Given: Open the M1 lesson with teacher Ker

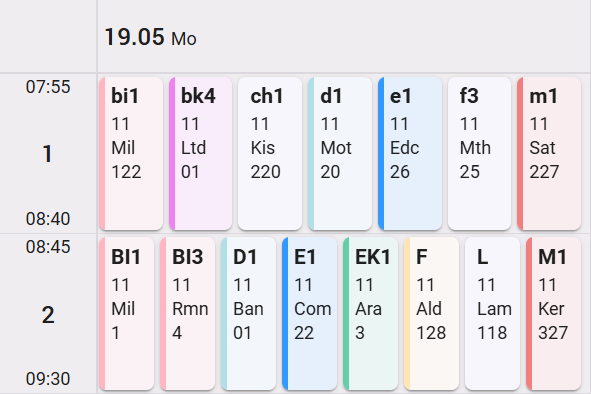Looking at the screenshot, I should [x=554, y=313].
